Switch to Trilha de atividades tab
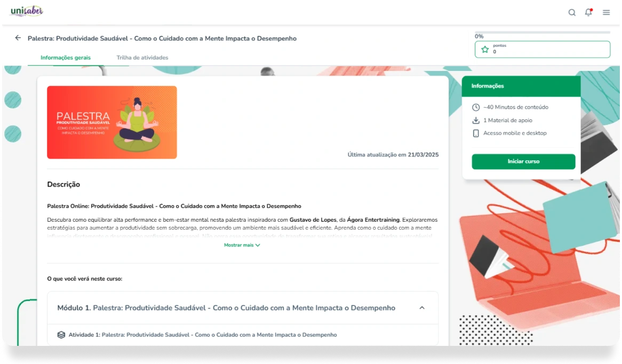The width and height of the screenshot is (622, 364). point(142,58)
